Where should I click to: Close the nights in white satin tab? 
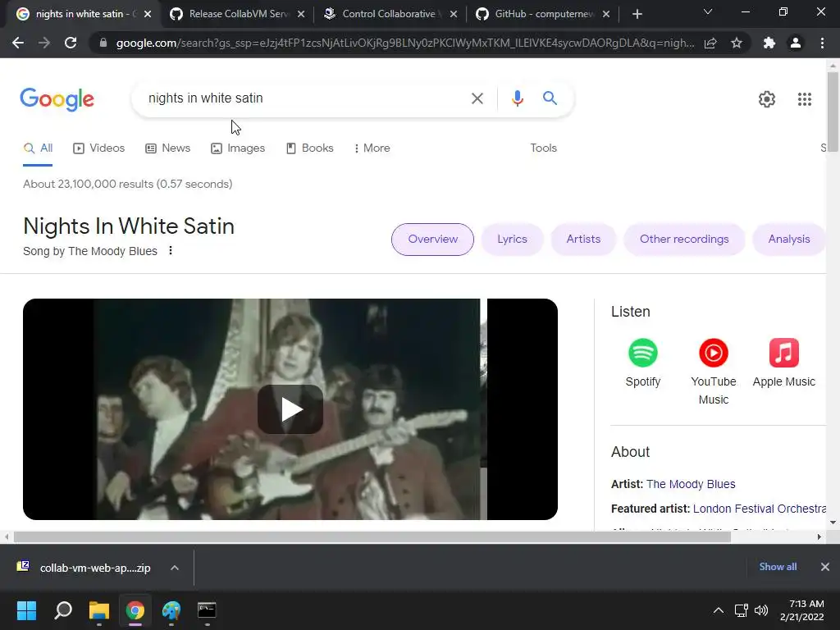148,15
